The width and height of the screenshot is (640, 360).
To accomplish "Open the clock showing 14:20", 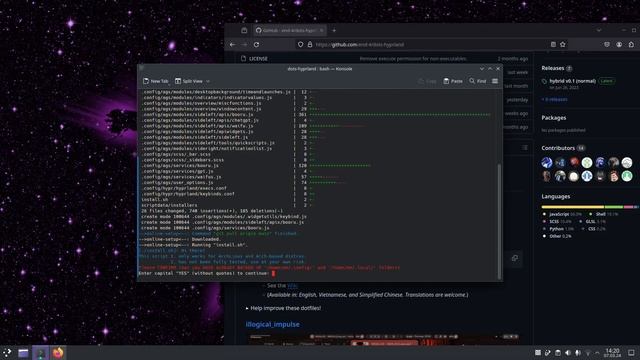I will [x=612, y=353].
